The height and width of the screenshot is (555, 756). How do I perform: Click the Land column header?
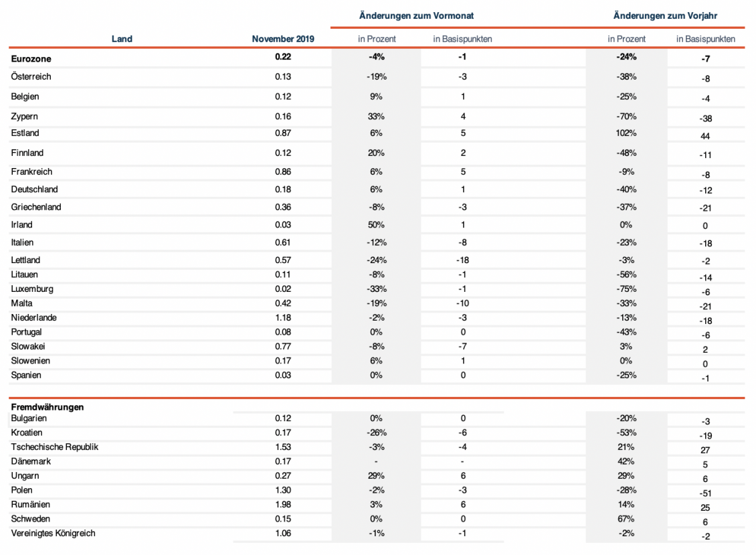coord(122,39)
